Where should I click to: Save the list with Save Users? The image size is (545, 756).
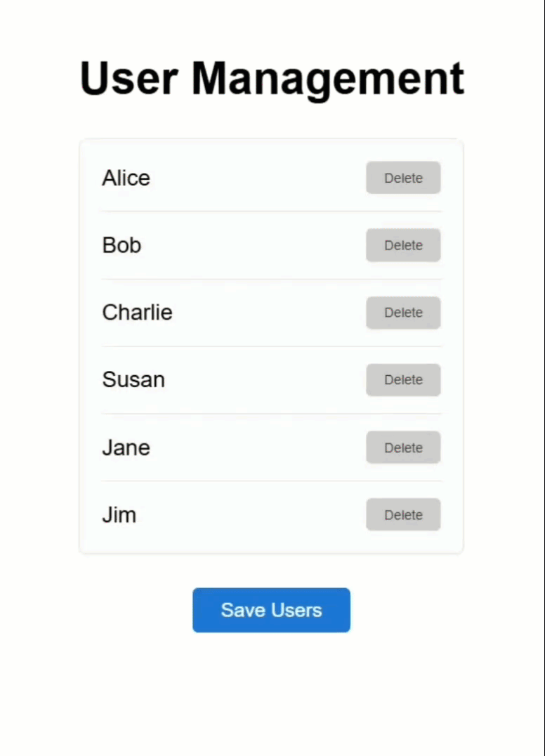[271, 610]
